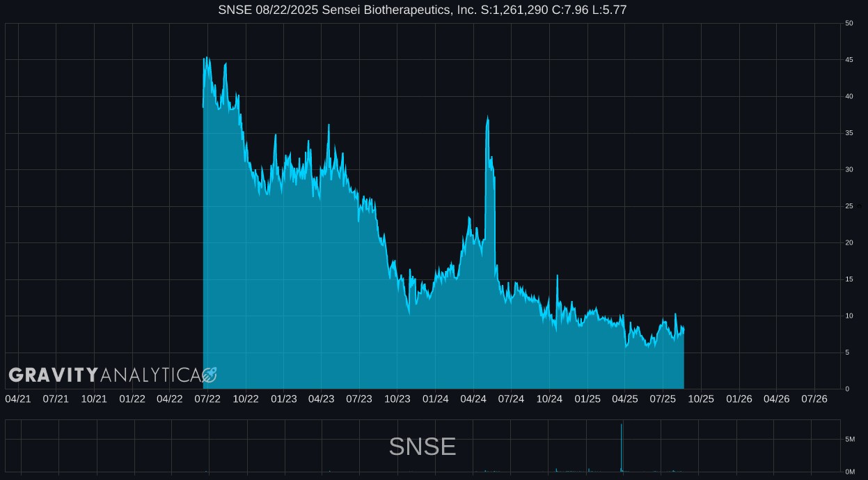Click the 01/24 x-axis date label

[436, 399]
